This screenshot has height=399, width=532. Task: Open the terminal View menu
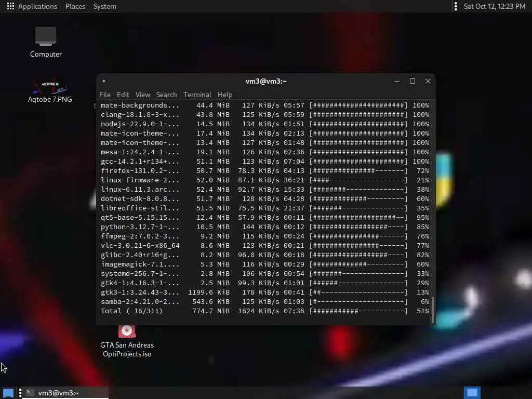pyautogui.click(x=143, y=95)
